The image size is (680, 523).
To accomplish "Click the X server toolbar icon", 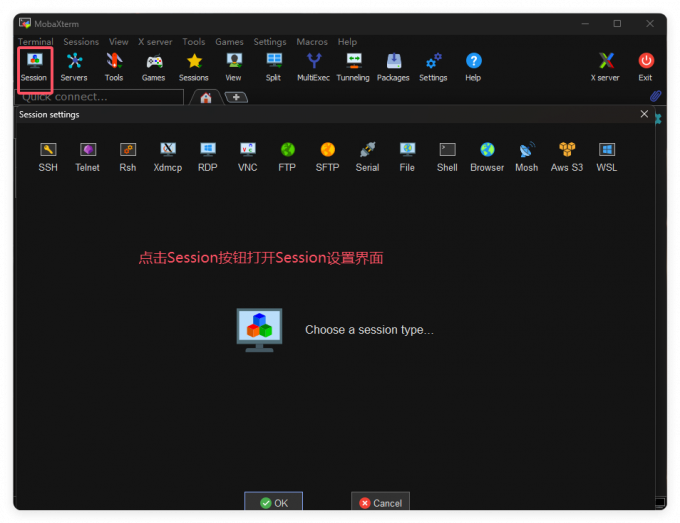I will [605, 68].
